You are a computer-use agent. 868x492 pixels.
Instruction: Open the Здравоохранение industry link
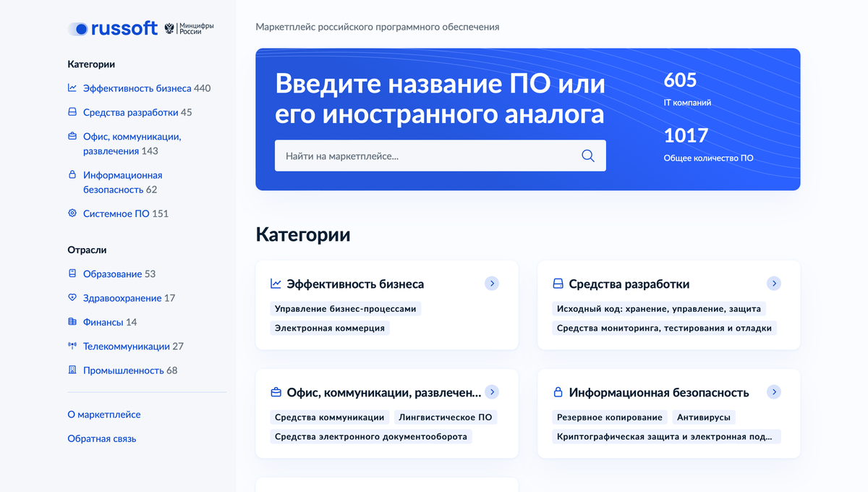click(122, 297)
